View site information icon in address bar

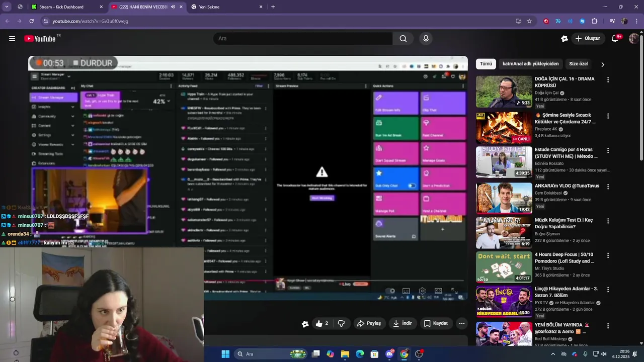pos(46,21)
